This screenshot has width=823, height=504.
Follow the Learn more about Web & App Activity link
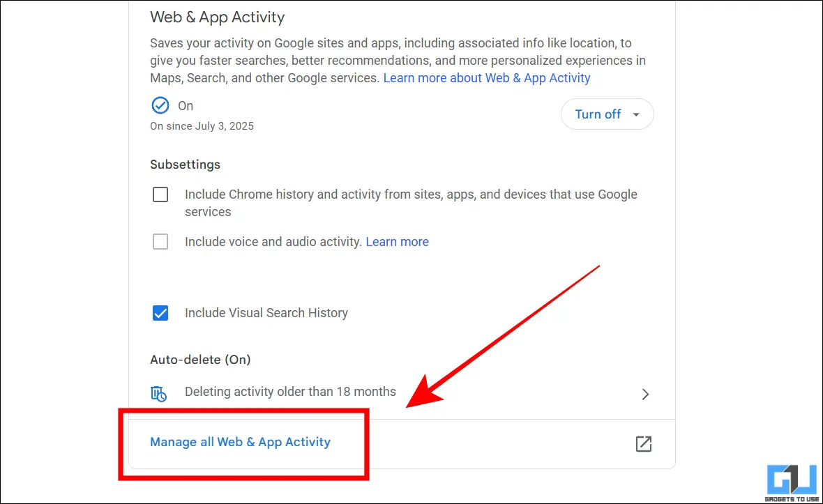point(487,78)
